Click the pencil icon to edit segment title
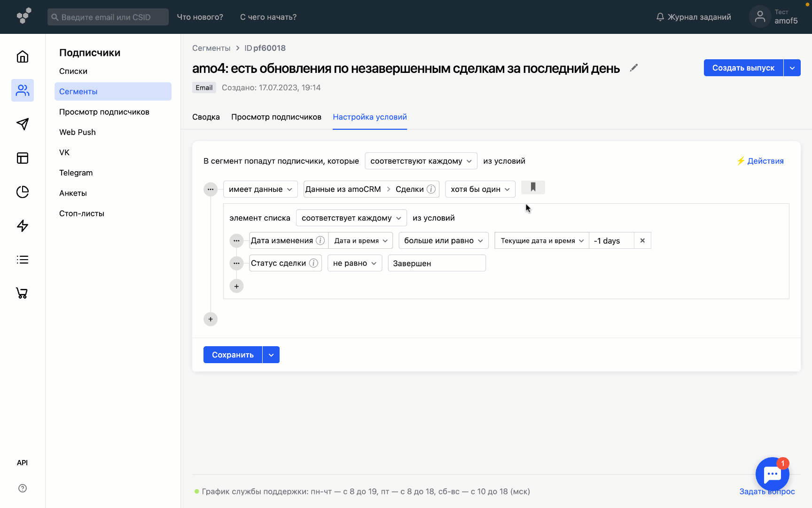The width and height of the screenshot is (812, 508). pos(634,68)
